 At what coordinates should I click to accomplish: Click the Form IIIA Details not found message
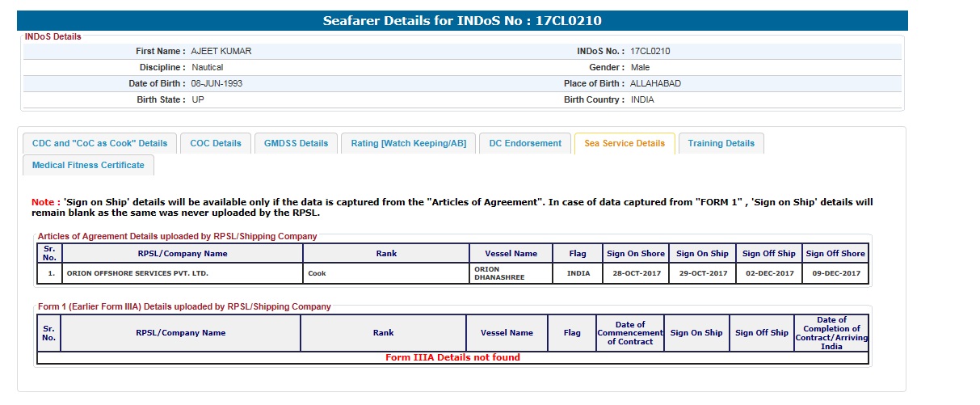coord(452,357)
